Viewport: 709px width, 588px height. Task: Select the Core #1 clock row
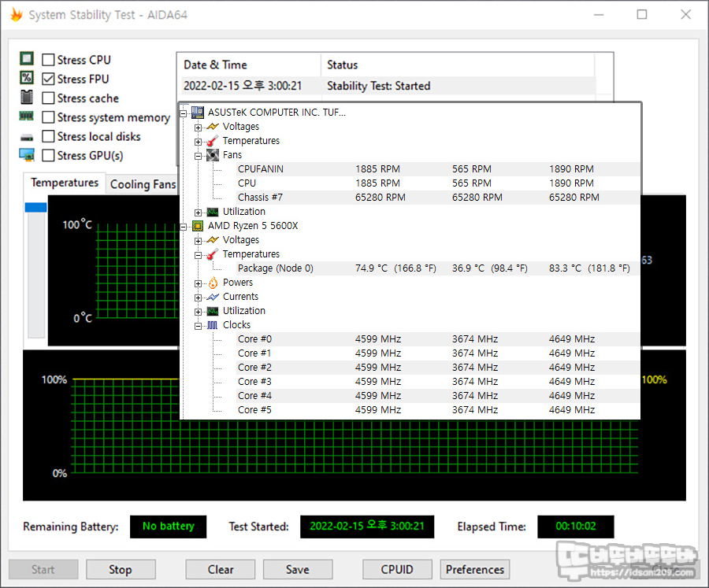coord(436,353)
